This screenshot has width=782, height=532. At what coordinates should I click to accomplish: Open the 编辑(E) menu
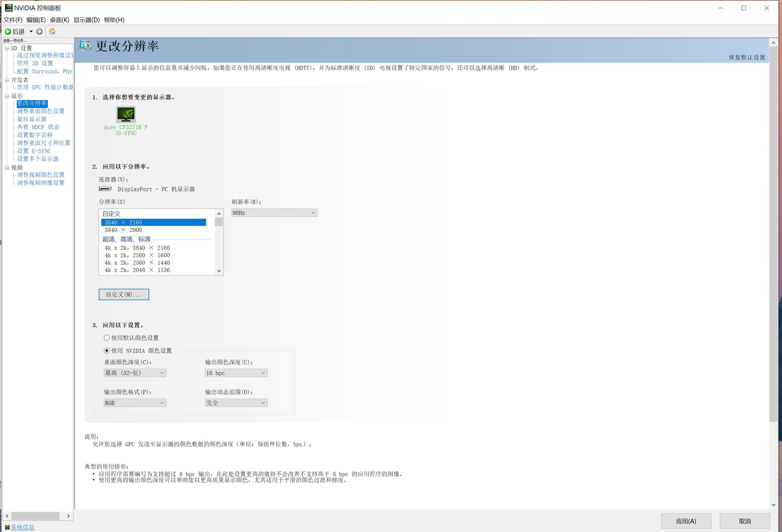[x=36, y=20]
